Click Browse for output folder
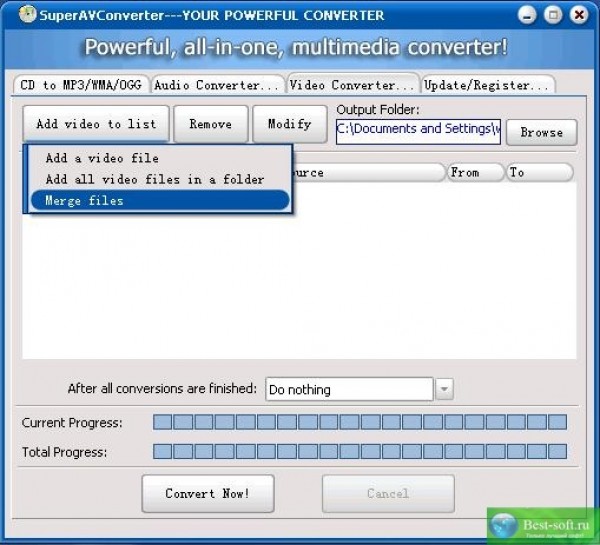The width and height of the screenshot is (600, 545). pos(541,132)
